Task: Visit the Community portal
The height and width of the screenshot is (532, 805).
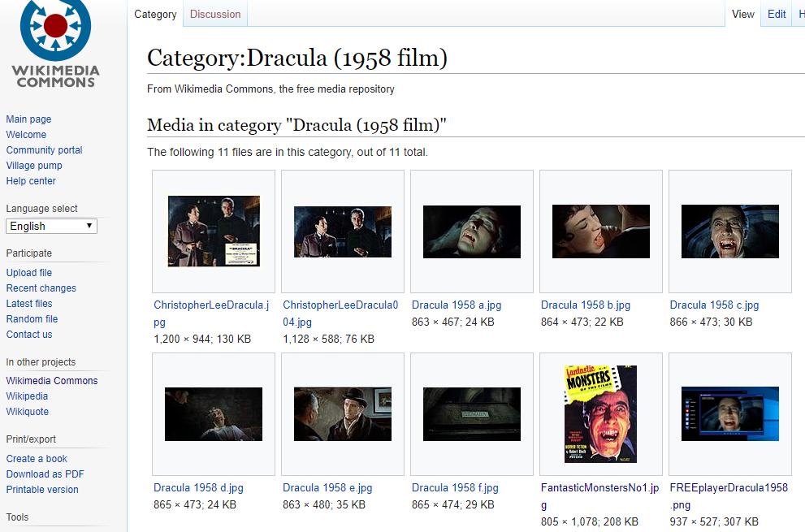Action: click(x=44, y=150)
